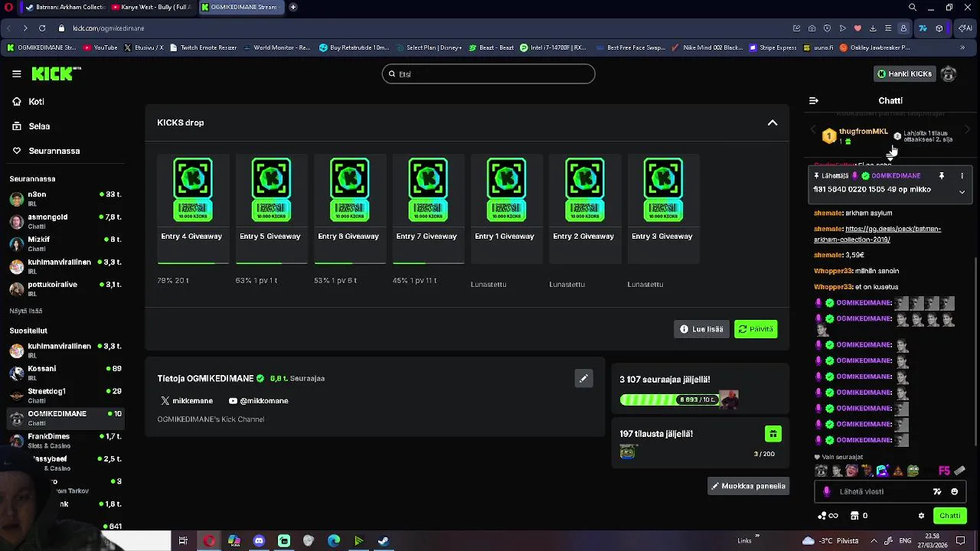The image size is (980, 551).
Task: Switch to Kanye West Bully browser tab
Action: click(152, 7)
